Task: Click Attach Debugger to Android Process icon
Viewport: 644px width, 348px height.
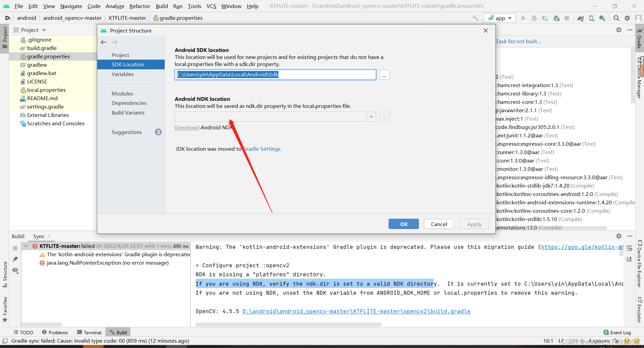Action: click(x=556, y=18)
